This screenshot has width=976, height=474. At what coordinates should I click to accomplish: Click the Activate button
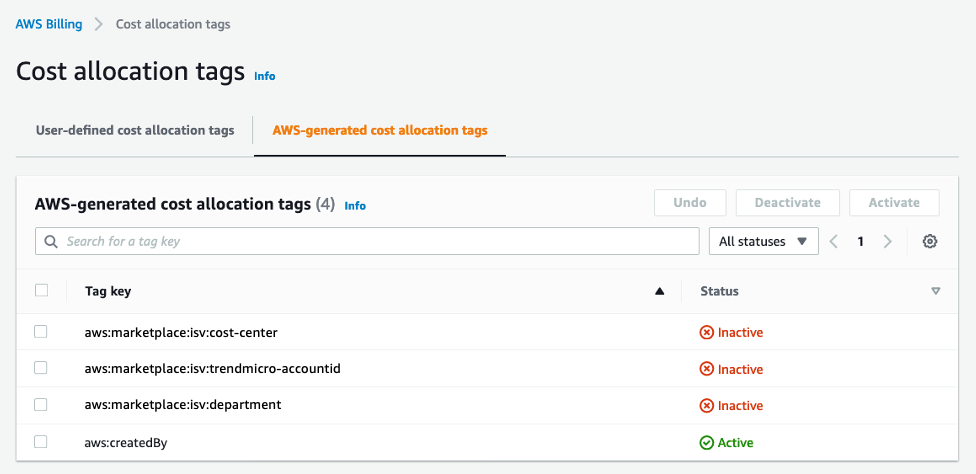click(x=894, y=202)
